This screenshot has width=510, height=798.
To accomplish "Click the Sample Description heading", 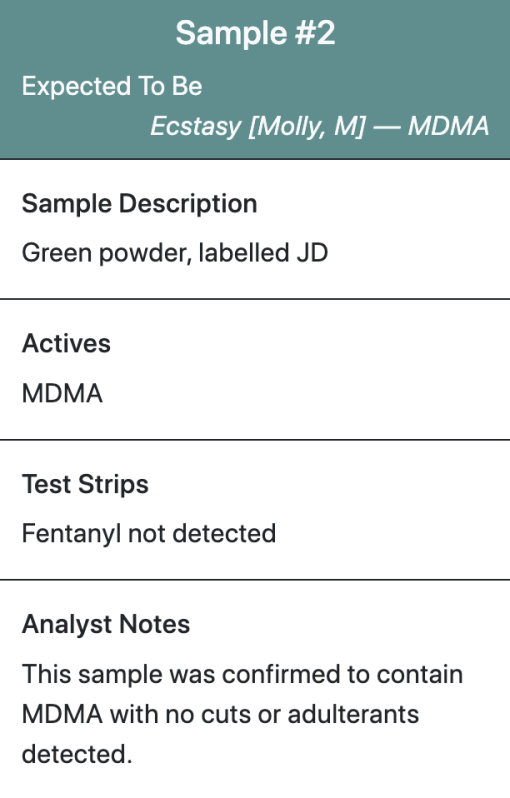I will (x=139, y=204).
